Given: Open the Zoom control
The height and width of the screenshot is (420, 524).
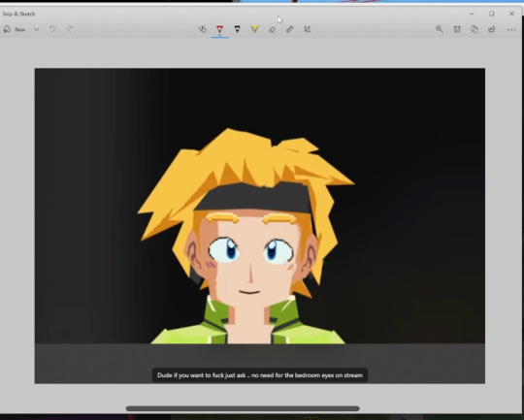Looking at the screenshot, I should tap(440, 29).
